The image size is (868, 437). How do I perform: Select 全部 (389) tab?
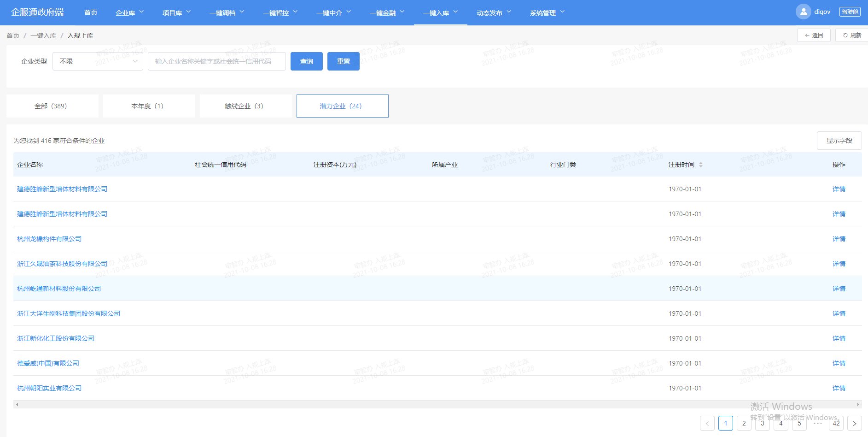(52, 106)
